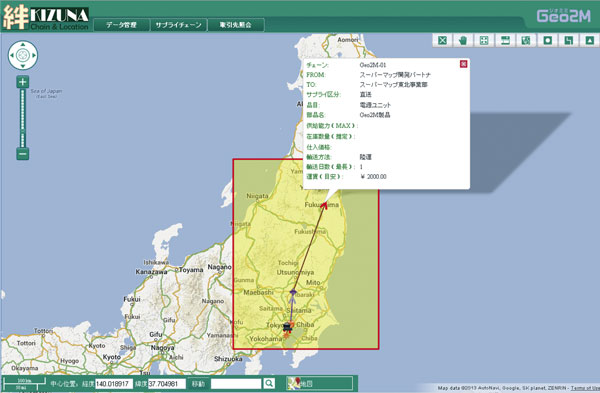Click the latitude 37.704981 field

pyautogui.click(x=166, y=383)
